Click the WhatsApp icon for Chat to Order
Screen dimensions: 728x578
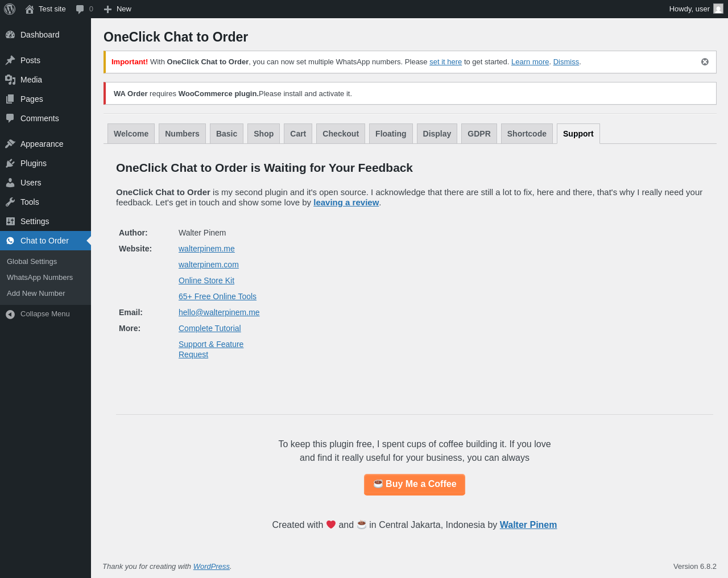(10, 241)
